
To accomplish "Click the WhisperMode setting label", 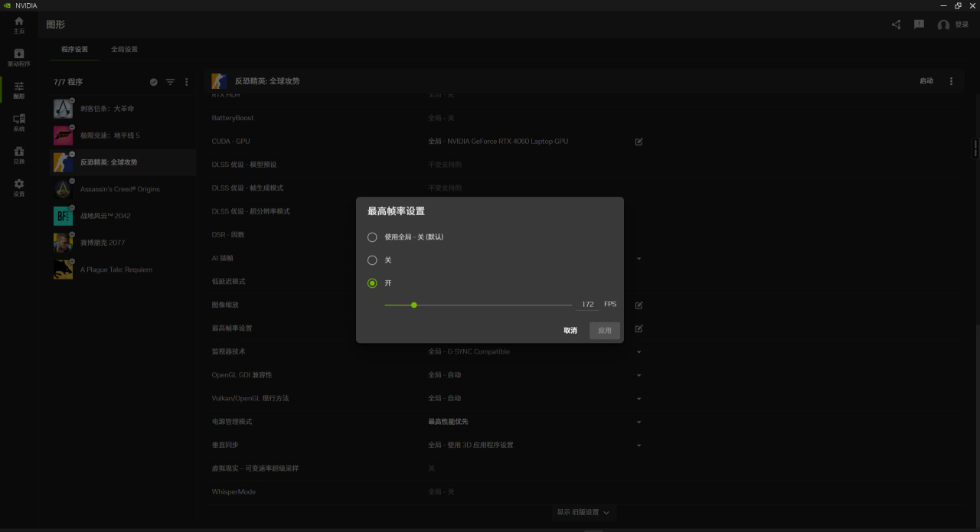I will pyautogui.click(x=234, y=492).
